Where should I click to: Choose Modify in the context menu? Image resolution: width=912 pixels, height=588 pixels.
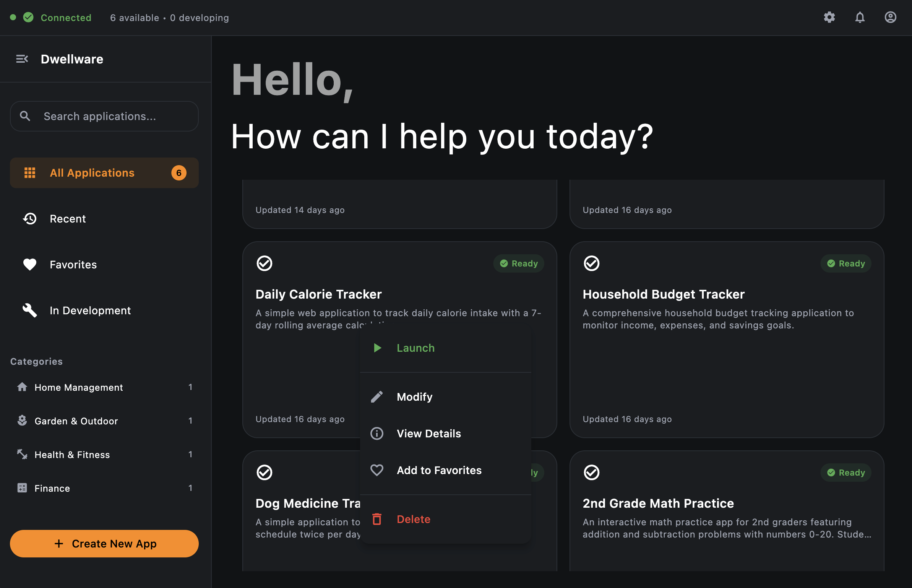pyautogui.click(x=414, y=397)
